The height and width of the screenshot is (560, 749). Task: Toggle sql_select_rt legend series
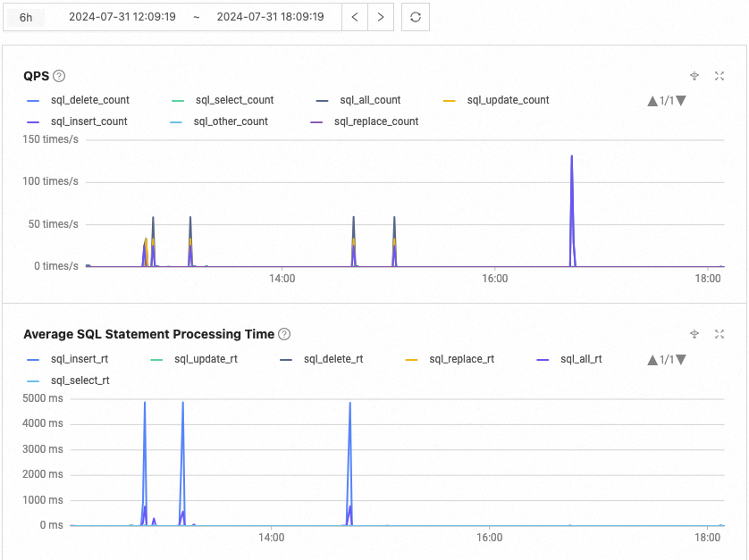coord(68,380)
